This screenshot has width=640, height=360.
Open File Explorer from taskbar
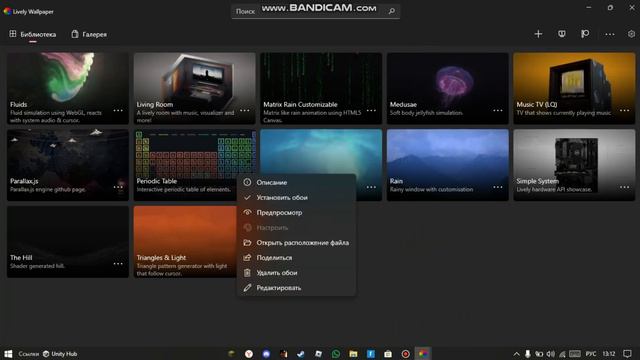353,354
